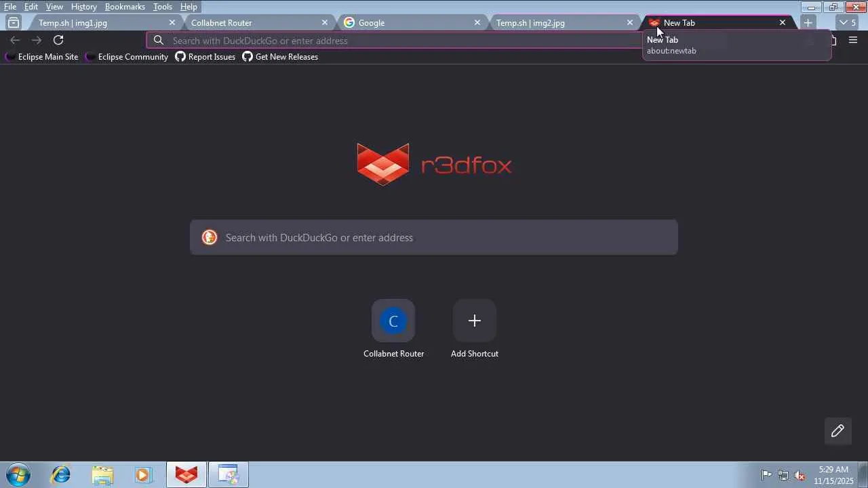The width and height of the screenshot is (868, 488).
Task: Open the Report Issues bookmark
Action: point(205,57)
